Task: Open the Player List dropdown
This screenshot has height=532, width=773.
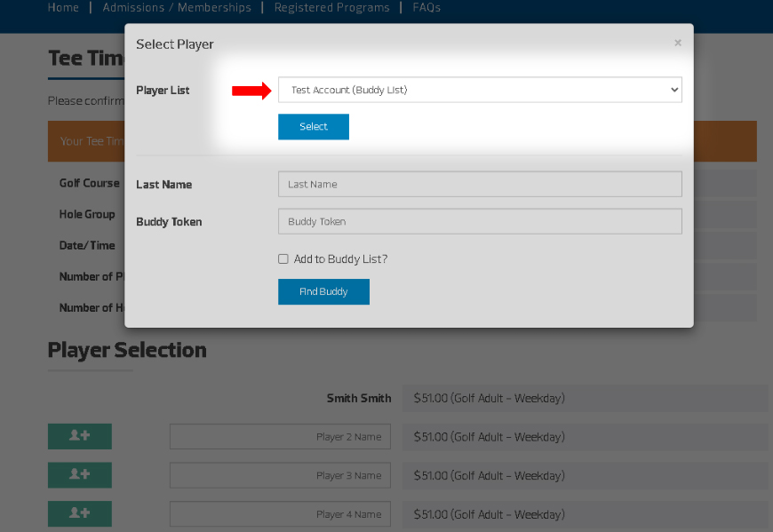Action: pyautogui.click(x=480, y=90)
